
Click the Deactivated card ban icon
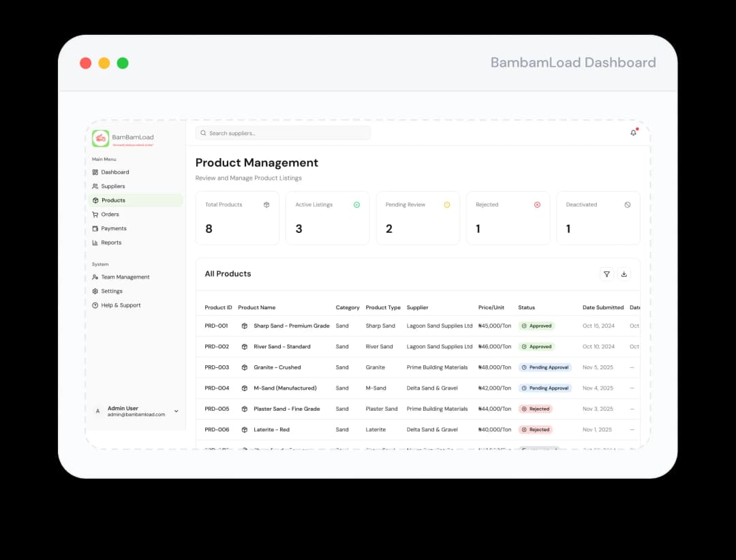click(x=627, y=204)
